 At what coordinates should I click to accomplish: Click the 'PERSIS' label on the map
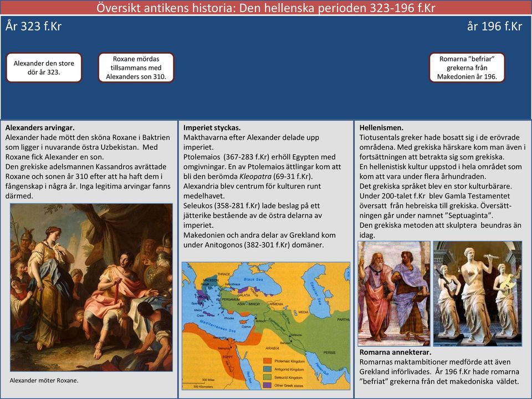[x=329, y=352]
